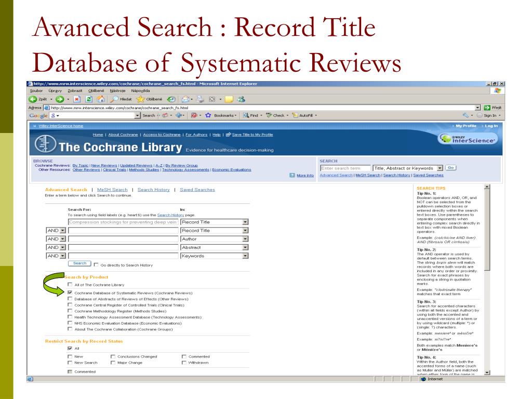Open the Author field dropdown
Screen dimensions: 532x399
point(245,239)
